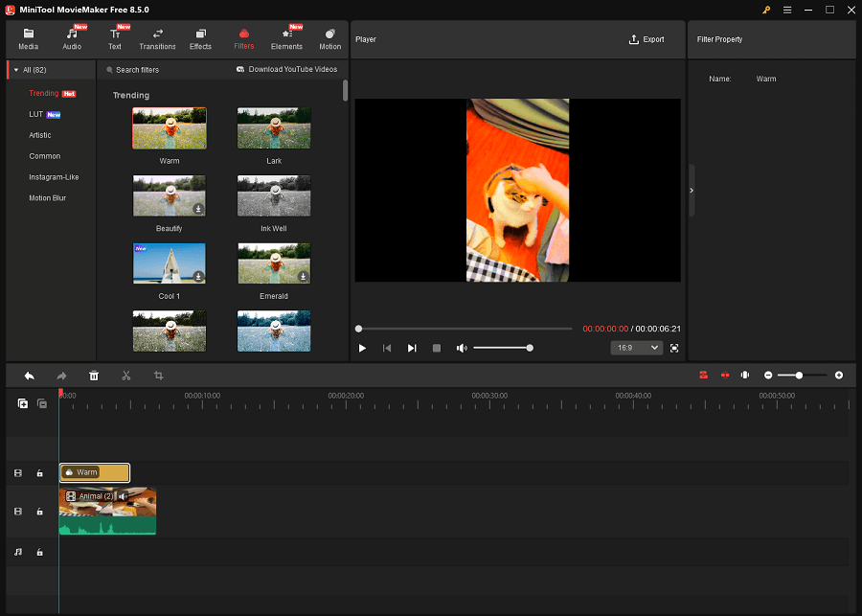This screenshot has width=862, height=616.
Task: Collapse the Player panel with side chevron
Action: tap(691, 190)
